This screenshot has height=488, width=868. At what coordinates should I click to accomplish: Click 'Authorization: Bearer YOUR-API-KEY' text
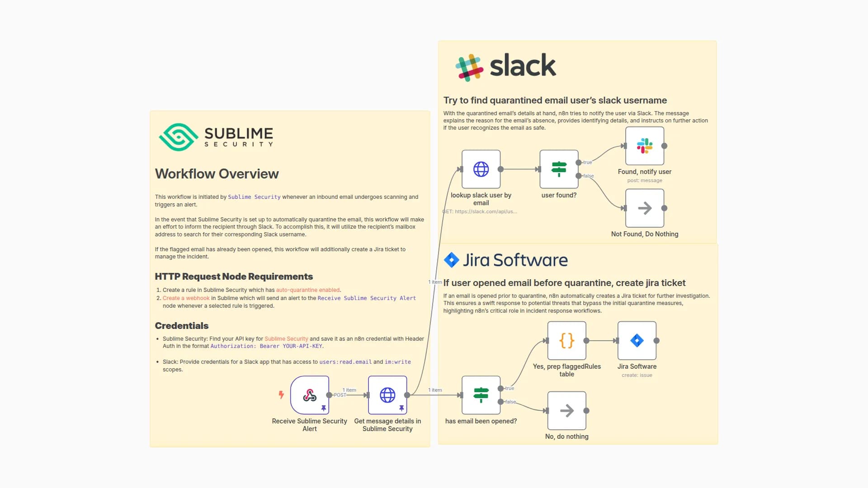266,346
